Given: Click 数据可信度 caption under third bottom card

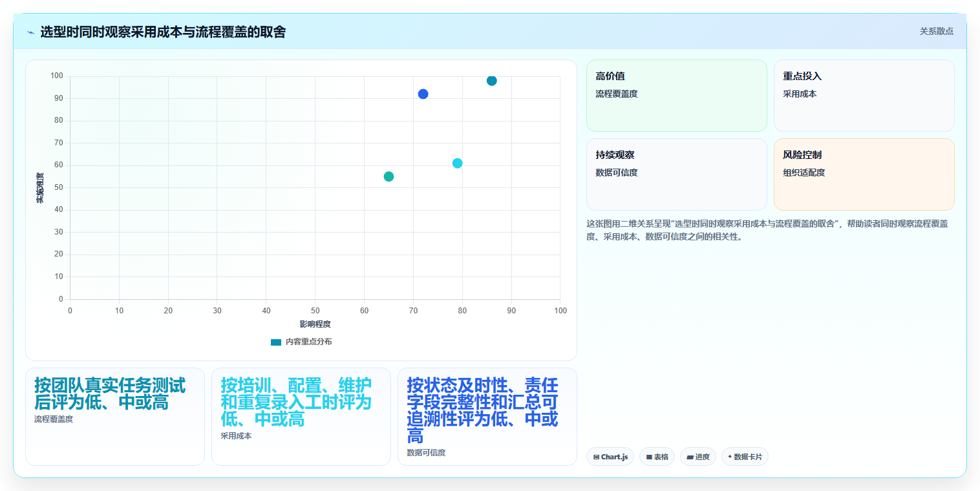Looking at the screenshot, I should point(426,452).
